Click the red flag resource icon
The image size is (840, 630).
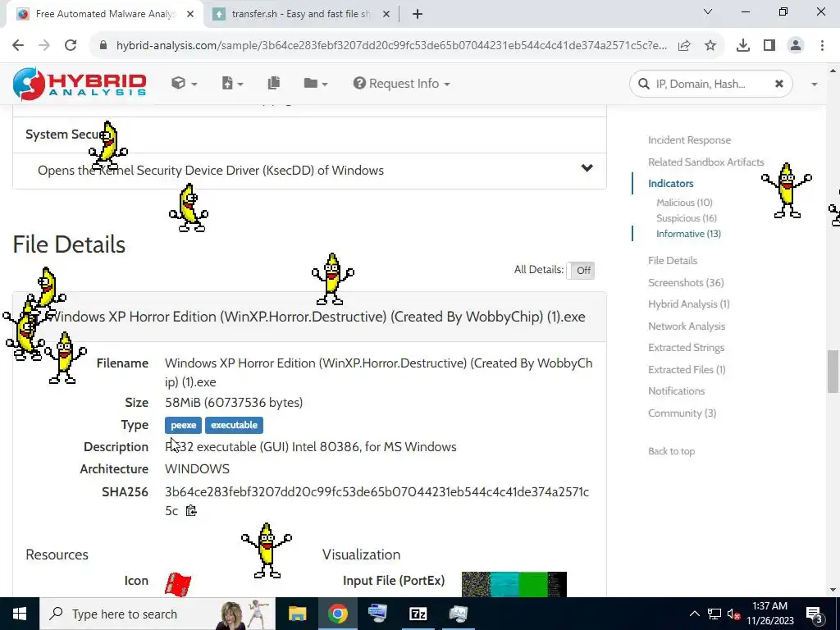click(178, 584)
